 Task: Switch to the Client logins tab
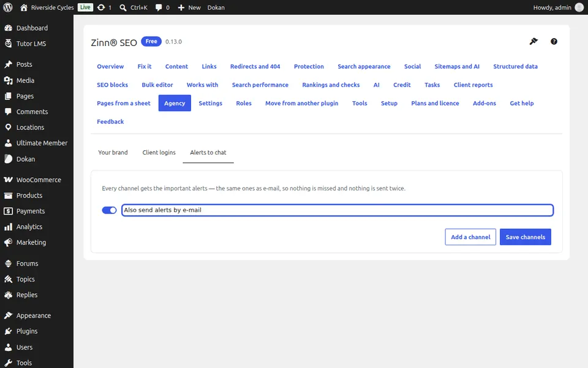pyautogui.click(x=159, y=153)
